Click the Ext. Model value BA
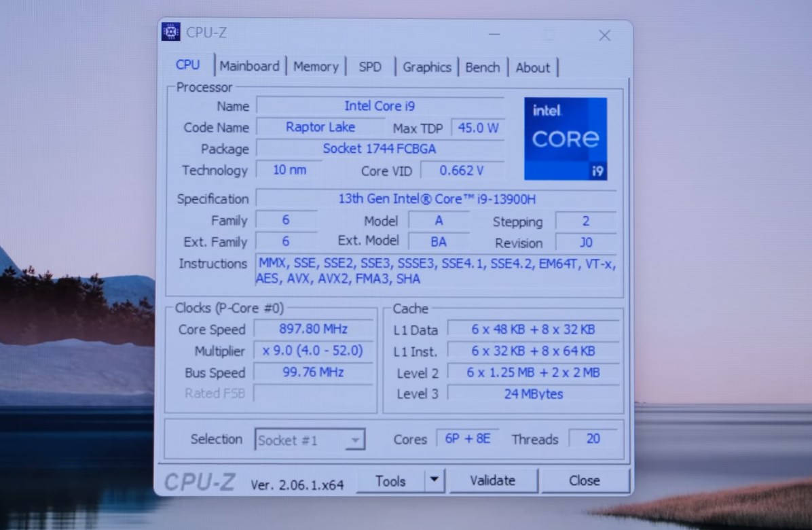Screen dimensions: 812x530 tap(439, 242)
